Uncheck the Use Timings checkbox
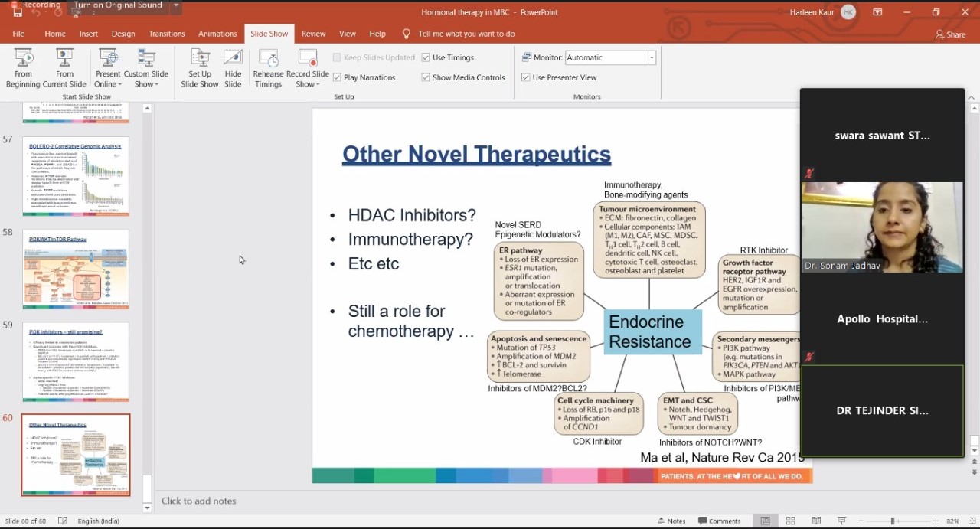This screenshot has width=980, height=529. point(426,57)
